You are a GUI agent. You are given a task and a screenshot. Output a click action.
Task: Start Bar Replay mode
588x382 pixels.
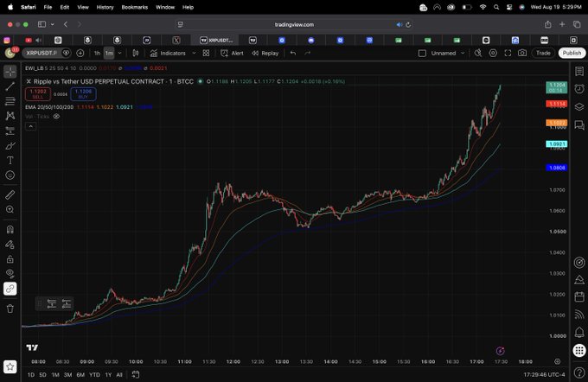[265, 54]
